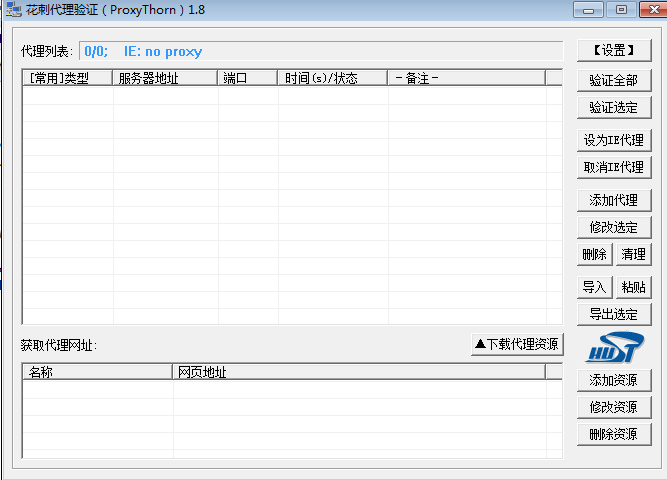Image resolution: width=667 pixels, height=480 pixels.
Task: Click the HUST logo image
Action: click(x=616, y=348)
